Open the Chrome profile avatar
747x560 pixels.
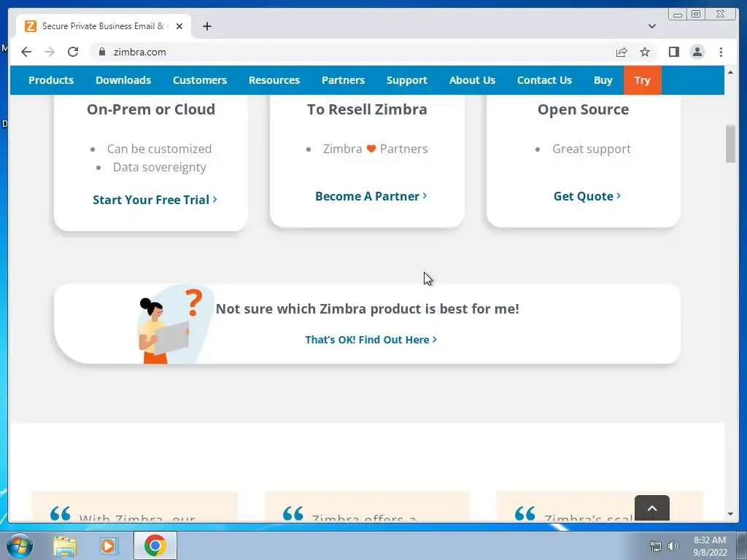point(697,52)
